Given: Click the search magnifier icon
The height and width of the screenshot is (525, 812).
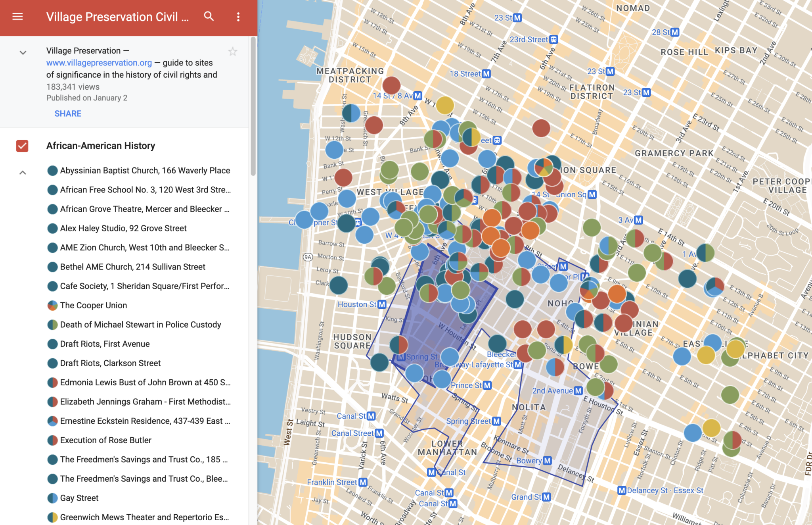Looking at the screenshot, I should pyautogui.click(x=209, y=17).
